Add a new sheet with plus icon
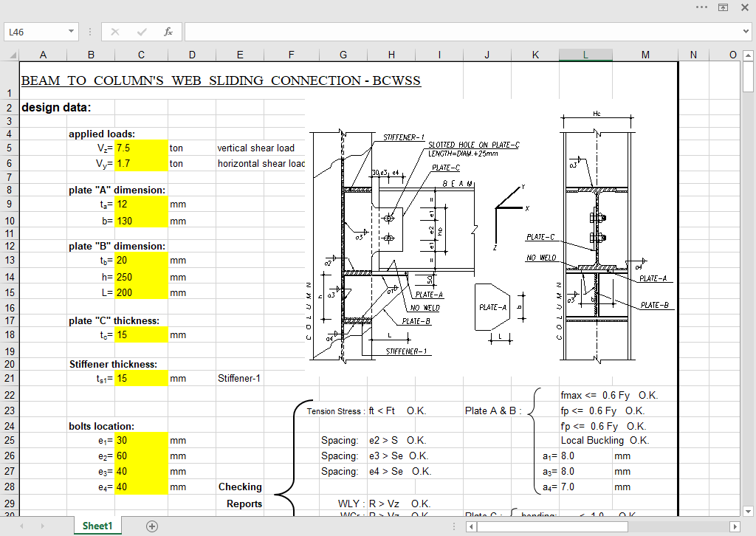Viewport: 756px width, 536px height. 152,526
